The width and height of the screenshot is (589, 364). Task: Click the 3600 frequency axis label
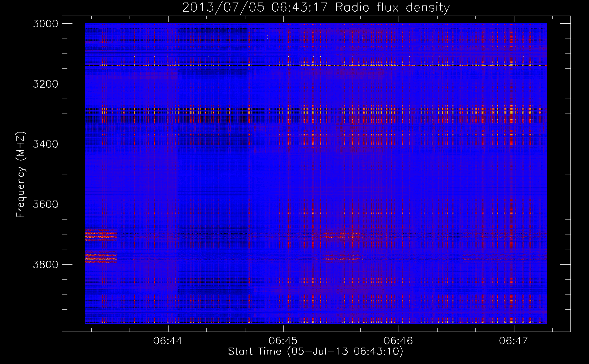point(46,204)
